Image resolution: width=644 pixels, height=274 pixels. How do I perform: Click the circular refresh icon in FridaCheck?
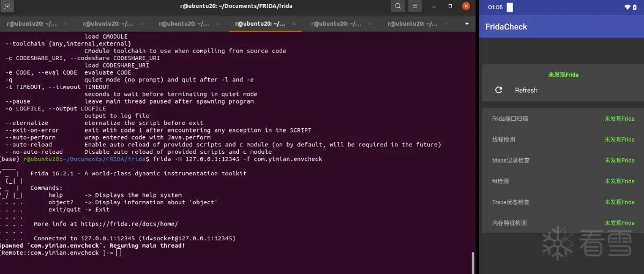pos(499,90)
